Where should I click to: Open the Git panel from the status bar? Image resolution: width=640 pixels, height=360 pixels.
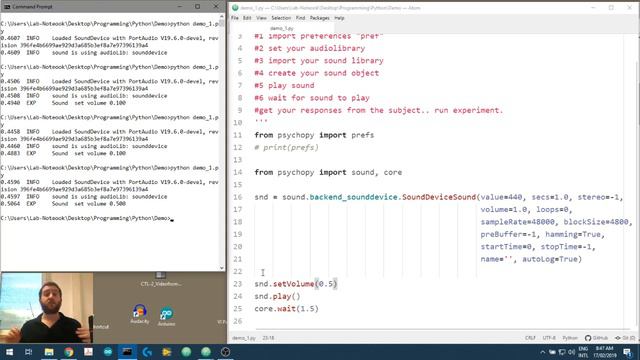[625, 338]
